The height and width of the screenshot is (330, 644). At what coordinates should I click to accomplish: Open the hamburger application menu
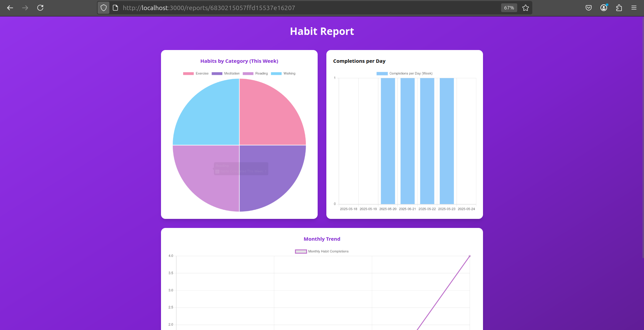tap(634, 8)
